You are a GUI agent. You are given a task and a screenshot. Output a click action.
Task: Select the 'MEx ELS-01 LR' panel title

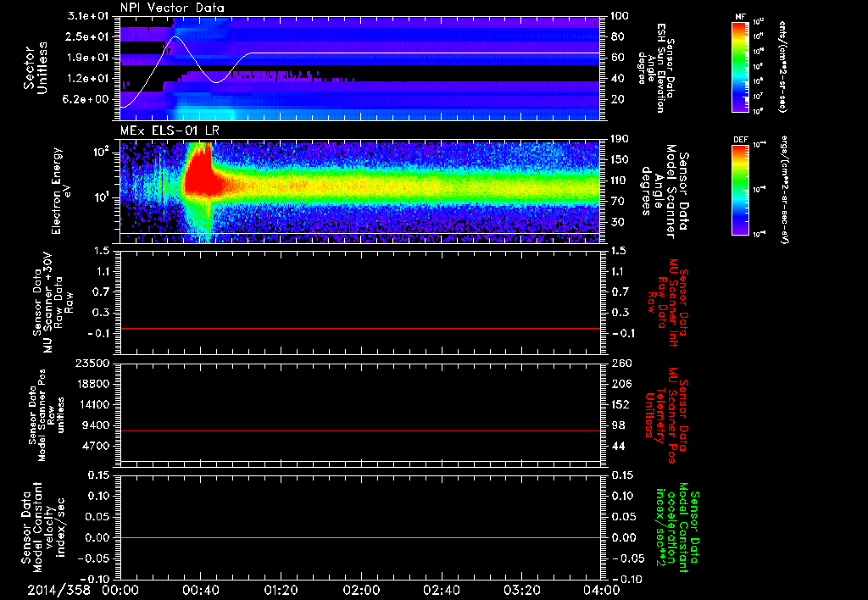170,131
